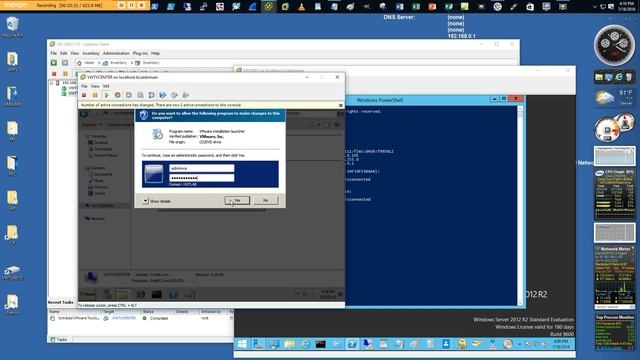Screen dimensions: 640x360
Task: Click red Power Off icon in console toolbar
Action: pos(84,95)
